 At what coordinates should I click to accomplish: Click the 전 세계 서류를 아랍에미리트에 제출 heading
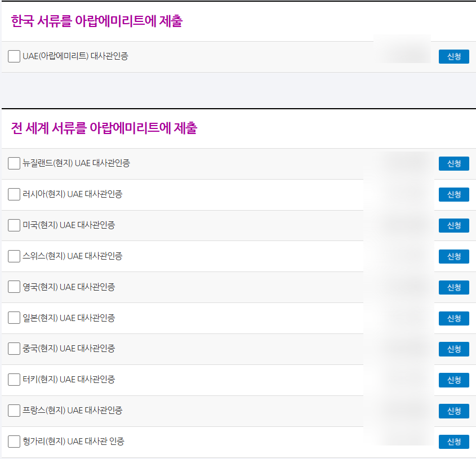click(x=104, y=128)
